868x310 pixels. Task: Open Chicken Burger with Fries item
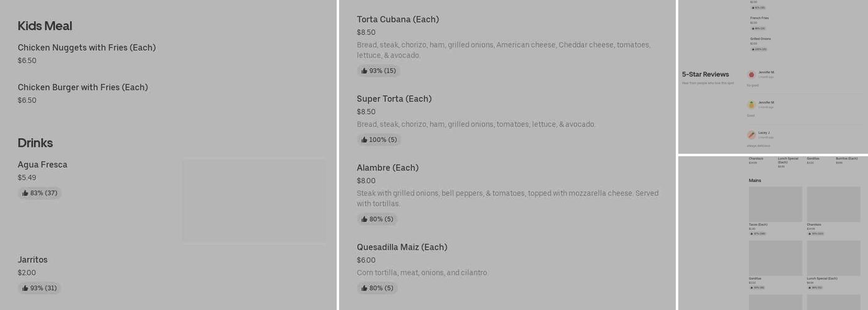82,87
